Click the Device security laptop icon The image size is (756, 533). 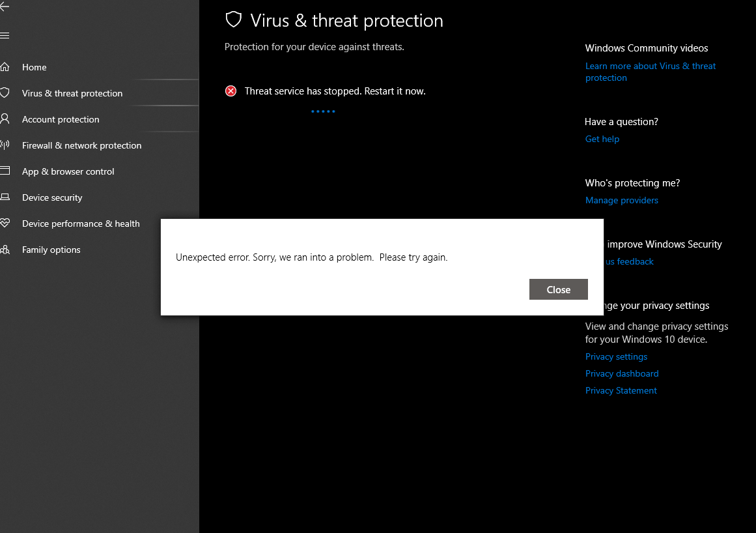click(5, 197)
